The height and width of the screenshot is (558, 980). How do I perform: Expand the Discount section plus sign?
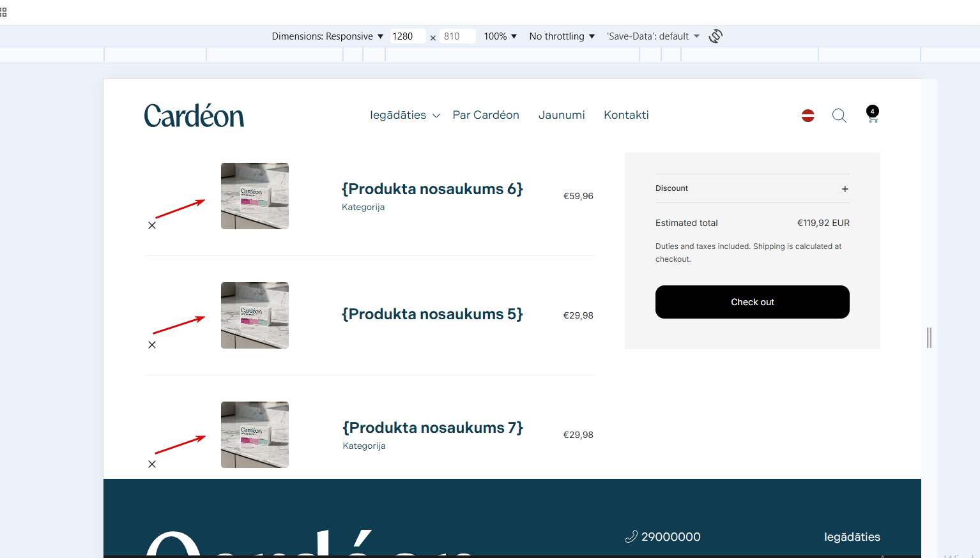[845, 189]
